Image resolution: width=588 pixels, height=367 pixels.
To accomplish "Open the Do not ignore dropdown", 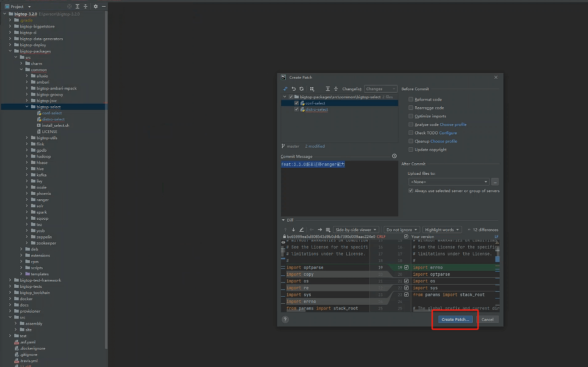I will pyautogui.click(x=401, y=230).
